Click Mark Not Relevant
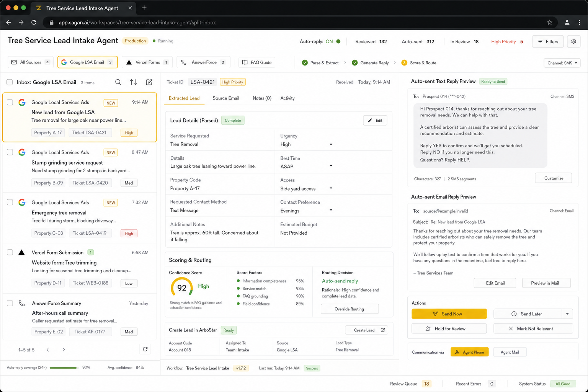This screenshot has width=588, height=392. tap(533, 328)
